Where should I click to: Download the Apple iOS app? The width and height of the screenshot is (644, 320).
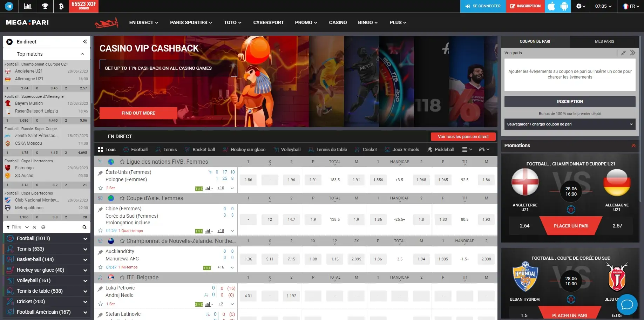[551, 6]
